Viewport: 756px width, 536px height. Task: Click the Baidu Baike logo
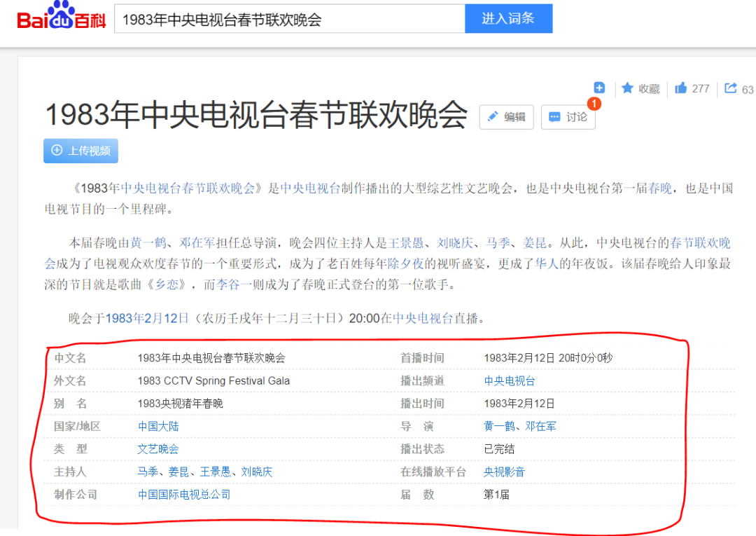tap(61, 16)
